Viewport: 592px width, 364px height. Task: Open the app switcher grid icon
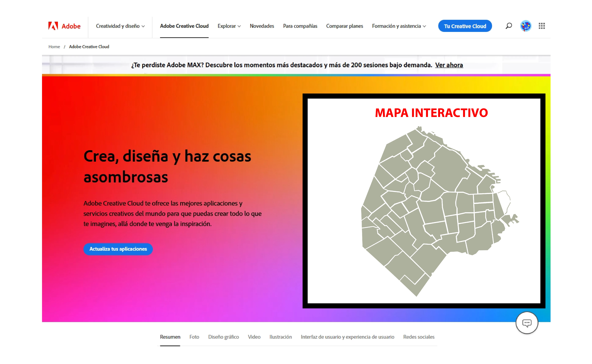[x=542, y=26]
